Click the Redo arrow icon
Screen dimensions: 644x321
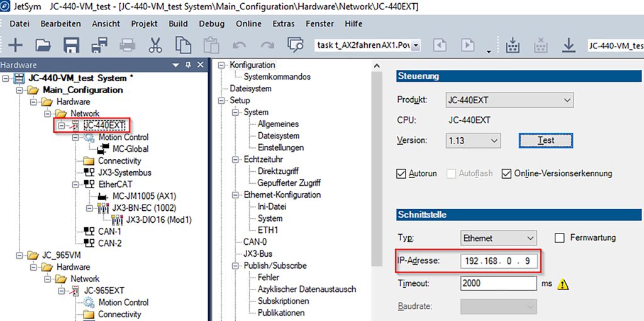[267, 45]
